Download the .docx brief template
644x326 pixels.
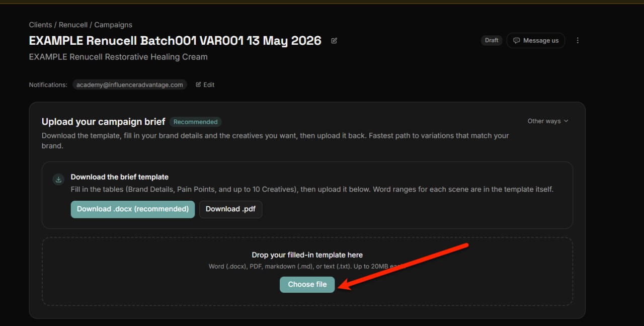tap(133, 209)
